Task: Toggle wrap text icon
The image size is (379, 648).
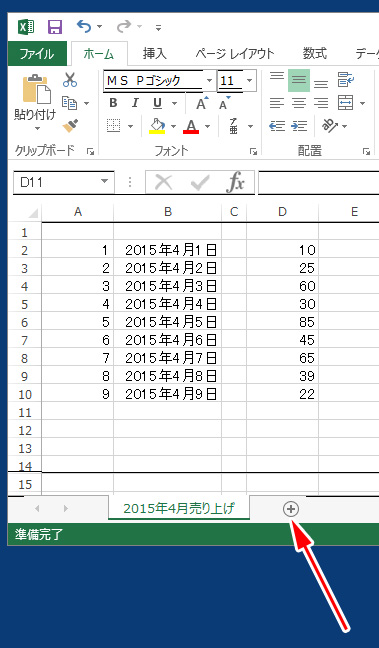Action: click(x=345, y=80)
